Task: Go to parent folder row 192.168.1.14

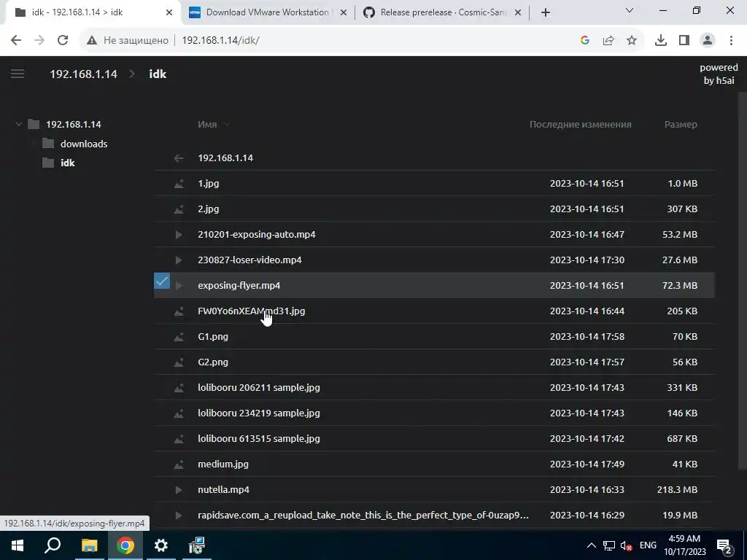Action: pyautogui.click(x=434, y=158)
